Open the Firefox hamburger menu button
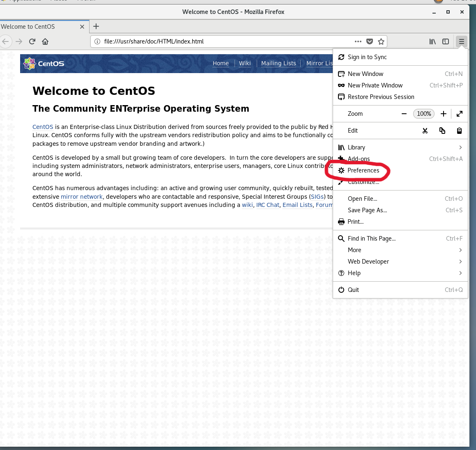The width and height of the screenshot is (476, 450). pyautogui.click(x=461, y=41)
